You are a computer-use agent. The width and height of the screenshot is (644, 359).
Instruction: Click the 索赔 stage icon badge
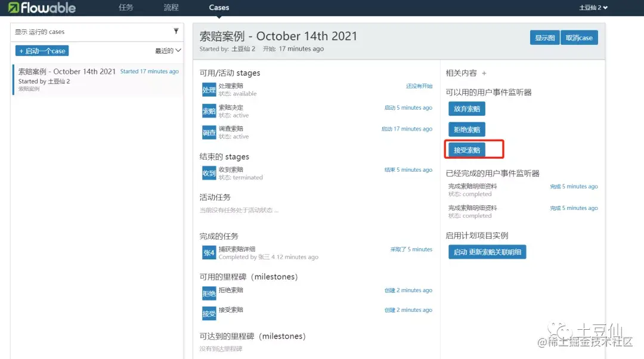click(209, 111)
